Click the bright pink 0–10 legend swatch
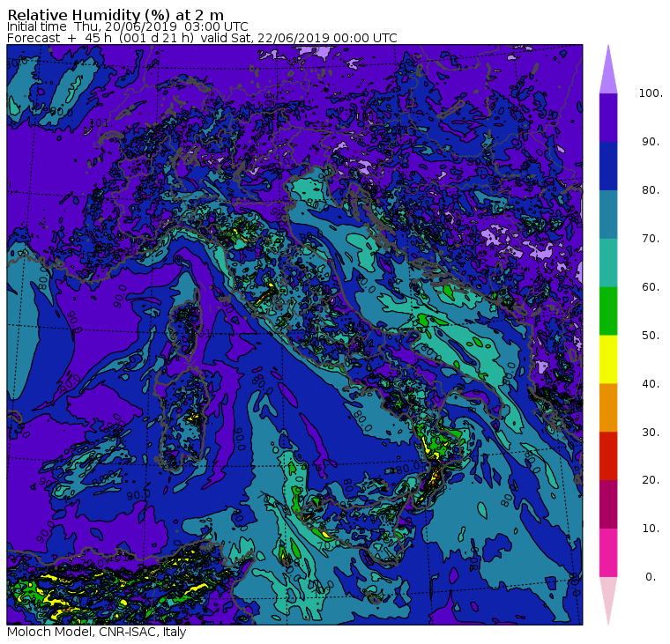Image resolution: width=670 pixels, height=644 pixels. pyautogui.click(x=608, y=553)
